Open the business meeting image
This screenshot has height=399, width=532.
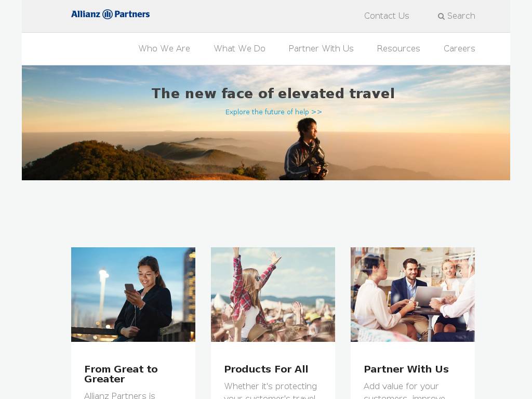[x=413, y=295]
